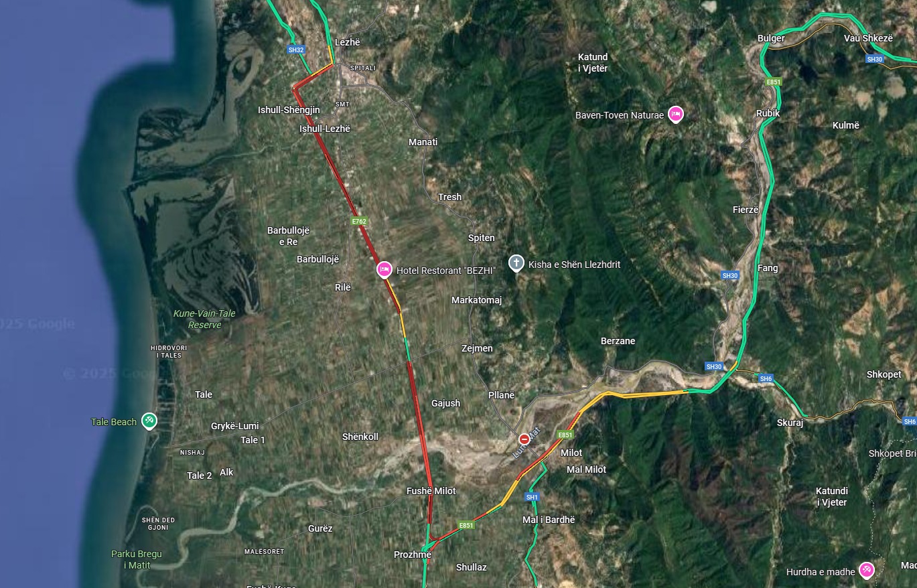Open the Parku Bregu i Matit label
The width and height of the screenshot is (917, 588).
[137, 559]
